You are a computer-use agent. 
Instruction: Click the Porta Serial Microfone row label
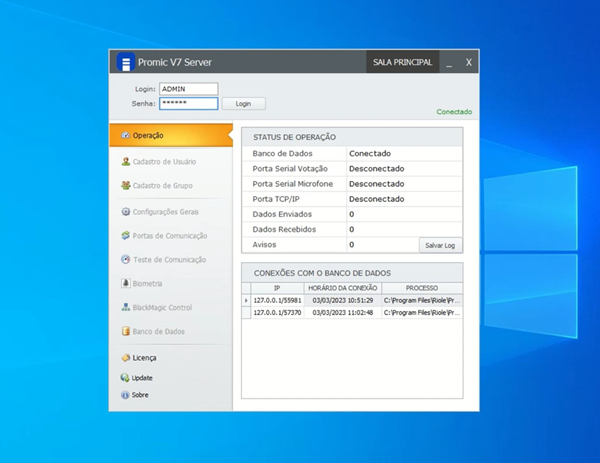(293, 184)
